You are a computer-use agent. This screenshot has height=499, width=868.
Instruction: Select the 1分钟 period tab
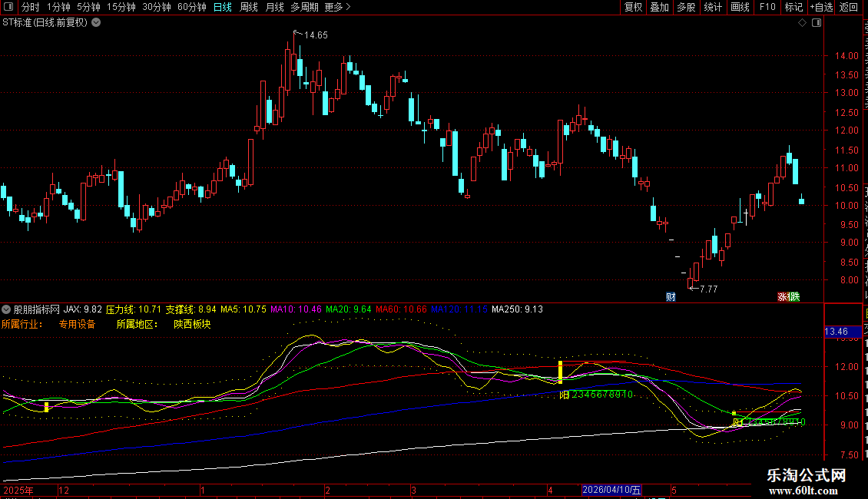58,7
